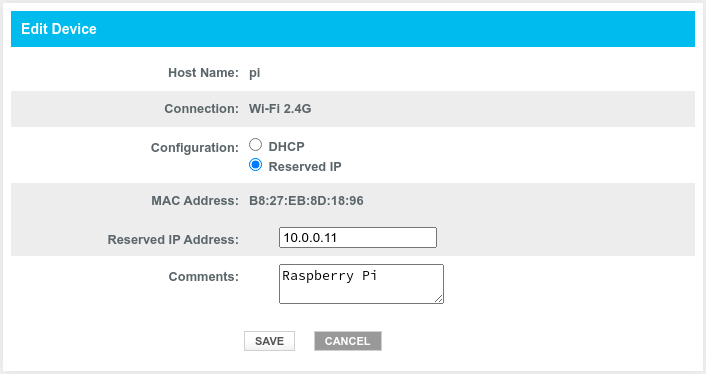This screenshot has height=374, width=706.
Task: Click the Wi-Fi 2.4G connection value
Action: pos(280,109)
